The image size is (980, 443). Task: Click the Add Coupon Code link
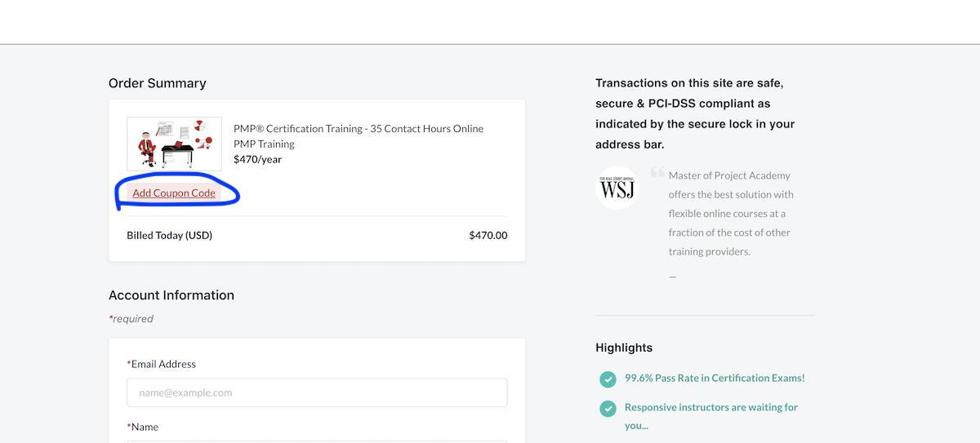[174, 193]
